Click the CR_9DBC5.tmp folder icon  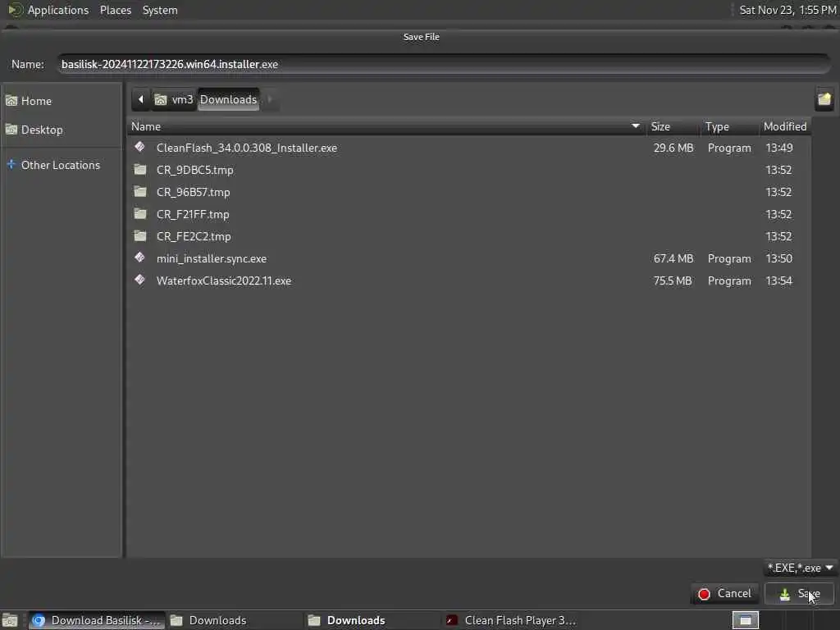coord(139,169)
